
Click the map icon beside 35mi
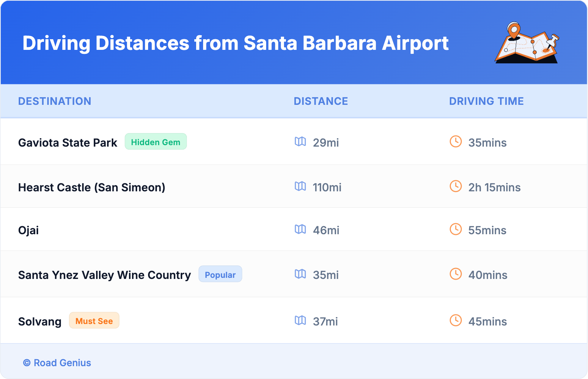tap(300, 274)
